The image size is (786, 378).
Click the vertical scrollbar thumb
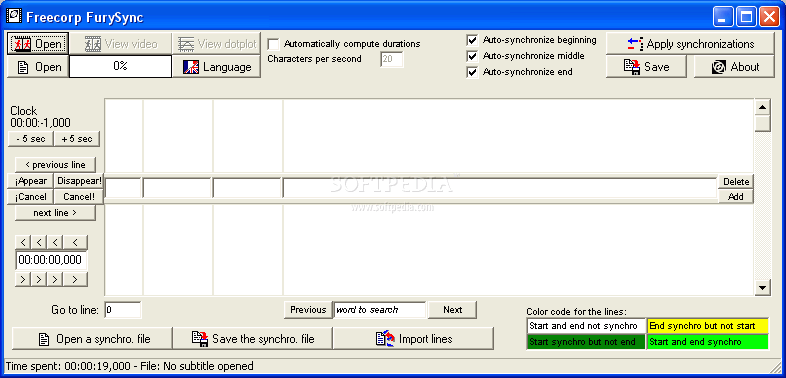pyautogui.click(x=762, y=123)
